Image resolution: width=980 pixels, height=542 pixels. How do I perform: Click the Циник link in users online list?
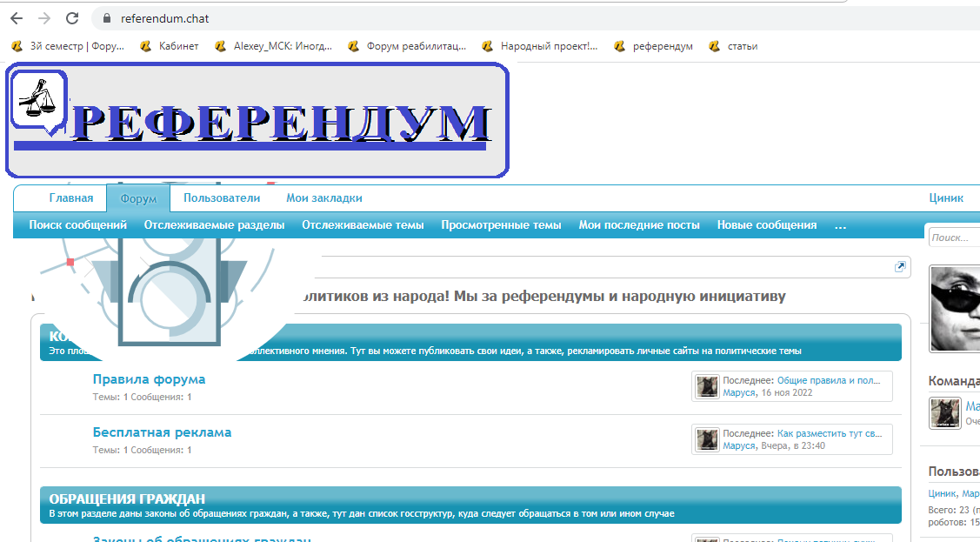point(942,494)
